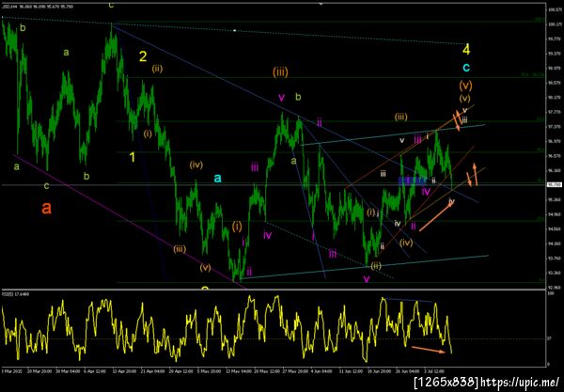
Task: Click the large orange 'a' wave label
Action: coord(46,208)
